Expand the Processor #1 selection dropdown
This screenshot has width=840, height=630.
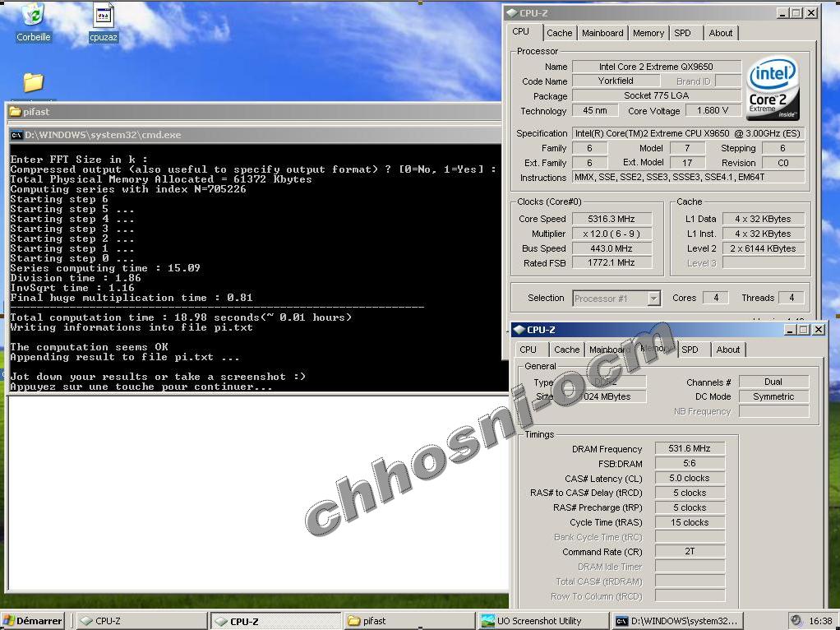coord(653,299)
